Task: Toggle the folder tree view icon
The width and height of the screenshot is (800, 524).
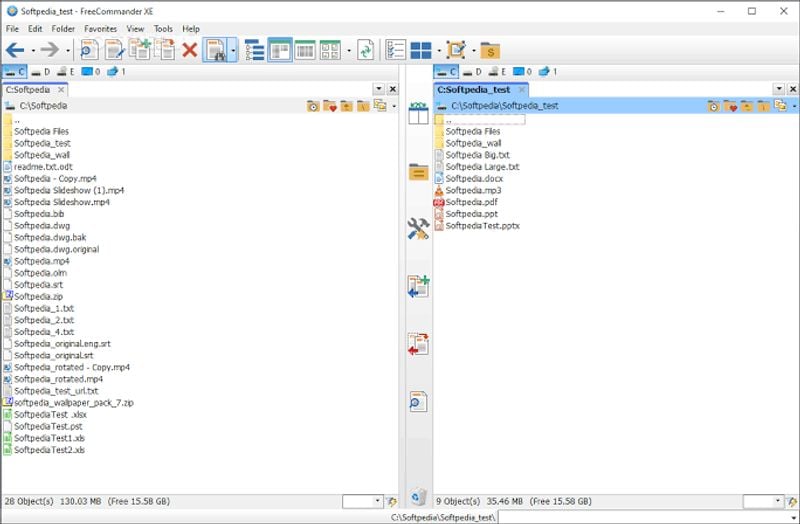Action: pos(254,50)
